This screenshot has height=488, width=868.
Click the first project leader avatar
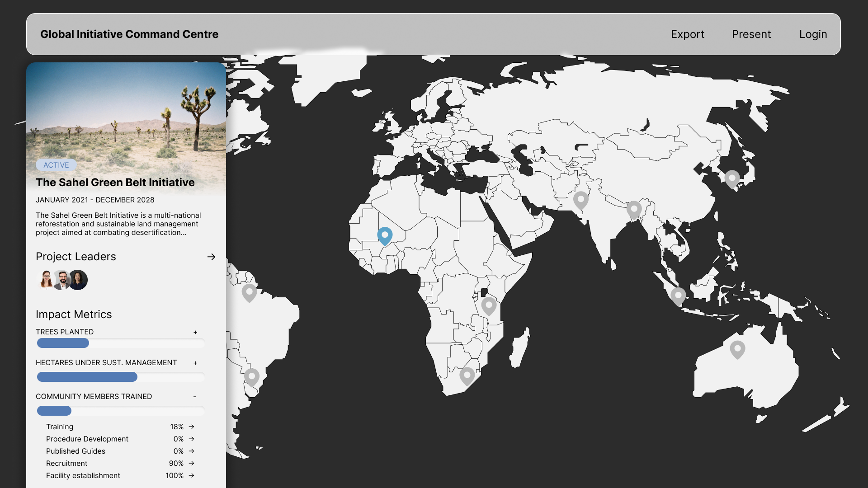click(x=46, y=280)
